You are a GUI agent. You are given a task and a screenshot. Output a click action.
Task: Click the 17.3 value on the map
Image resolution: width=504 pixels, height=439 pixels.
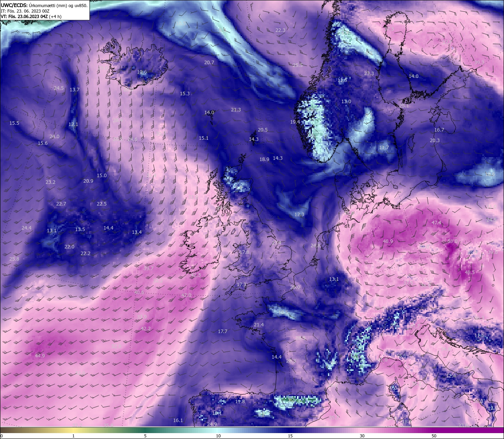(241, 285)
